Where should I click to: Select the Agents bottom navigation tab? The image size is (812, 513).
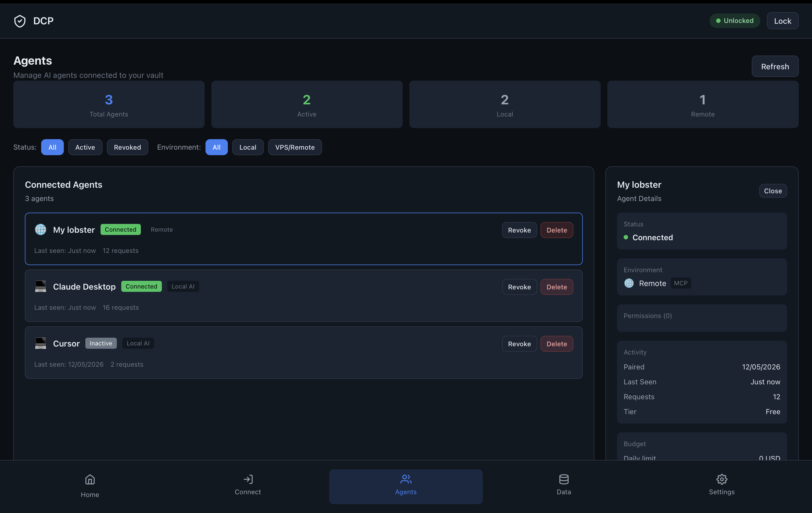(406, 486)
